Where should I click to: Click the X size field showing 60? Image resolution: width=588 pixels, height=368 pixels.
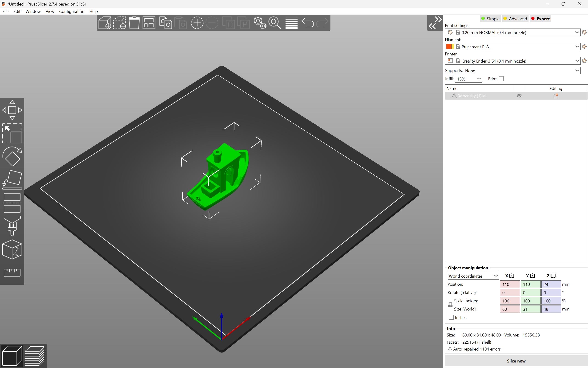tap(510, 309)
